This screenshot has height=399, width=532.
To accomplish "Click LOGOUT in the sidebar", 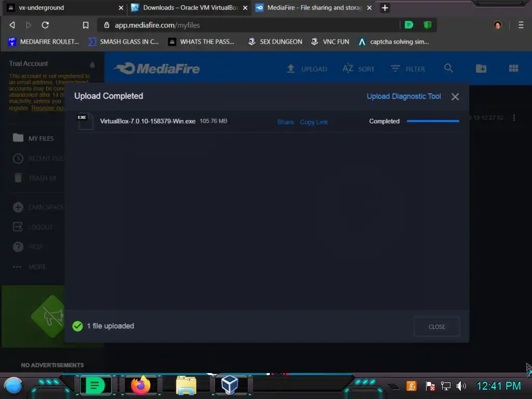I will click(33, 227).
